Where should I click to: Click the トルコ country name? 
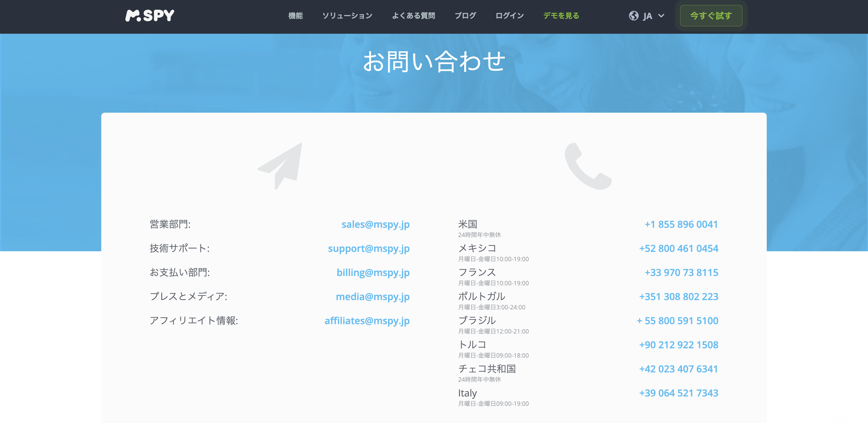click(472, 345)
